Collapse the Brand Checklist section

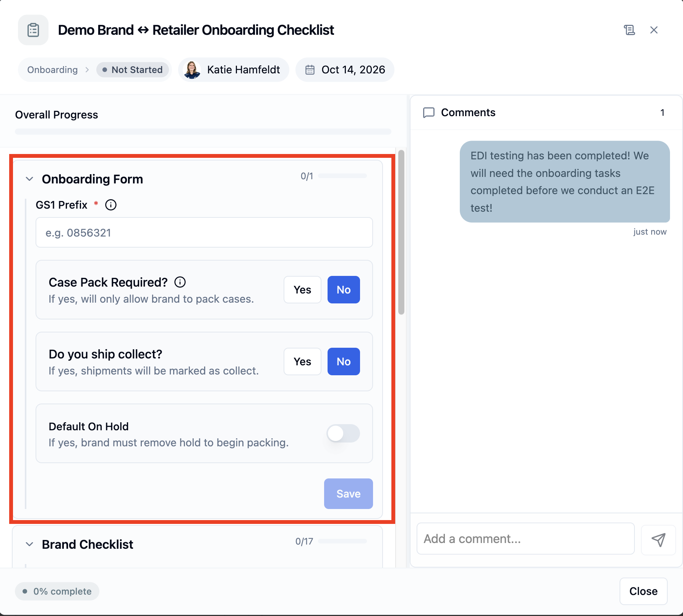click(29, 544)
